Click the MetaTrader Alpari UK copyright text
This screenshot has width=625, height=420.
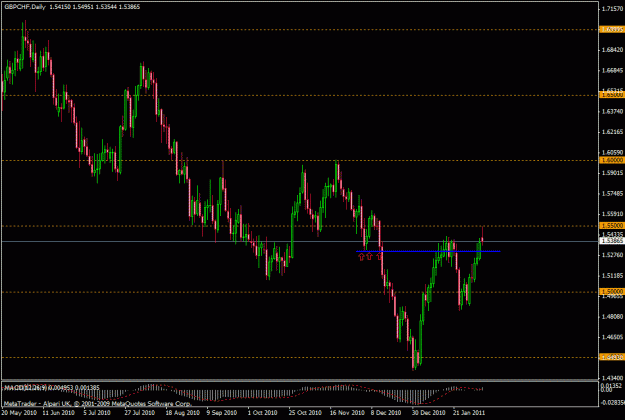point(98,404)
